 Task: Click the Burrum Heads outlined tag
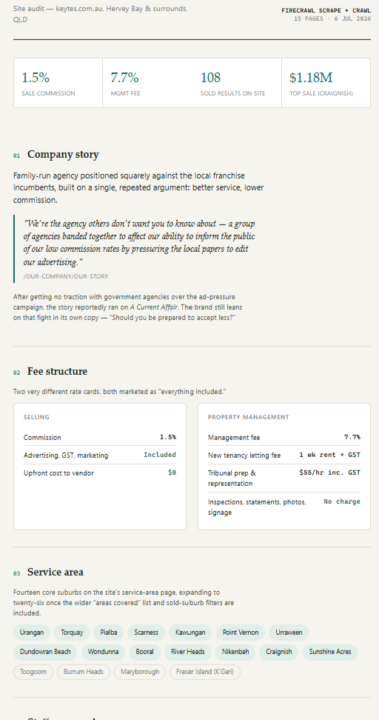point(83,672)
